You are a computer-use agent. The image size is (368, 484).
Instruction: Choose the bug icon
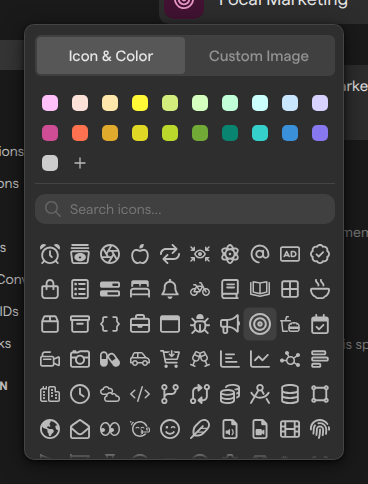click(200, 324)
